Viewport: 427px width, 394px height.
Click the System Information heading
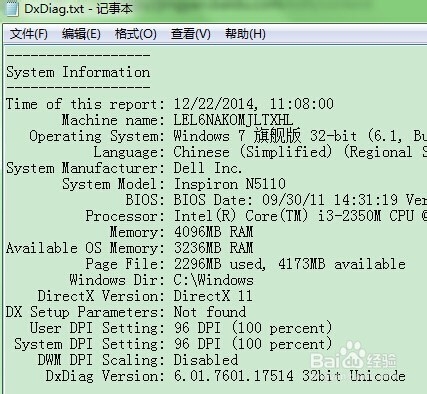[x=78, y=72]
